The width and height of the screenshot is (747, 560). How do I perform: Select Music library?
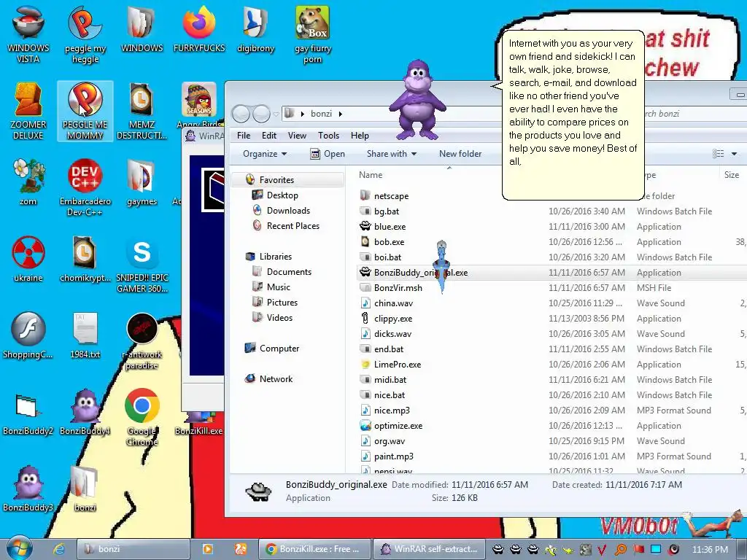pos(278,287)
